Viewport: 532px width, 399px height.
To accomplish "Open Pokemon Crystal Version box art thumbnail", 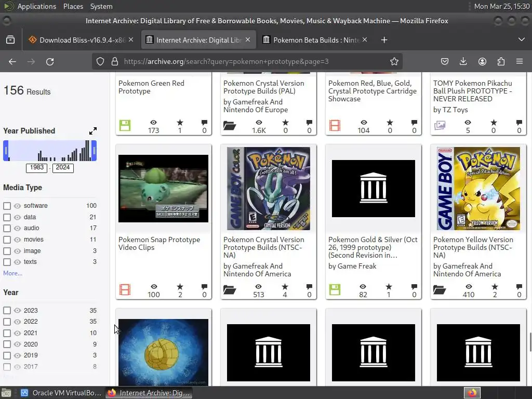I will [269, 189].
